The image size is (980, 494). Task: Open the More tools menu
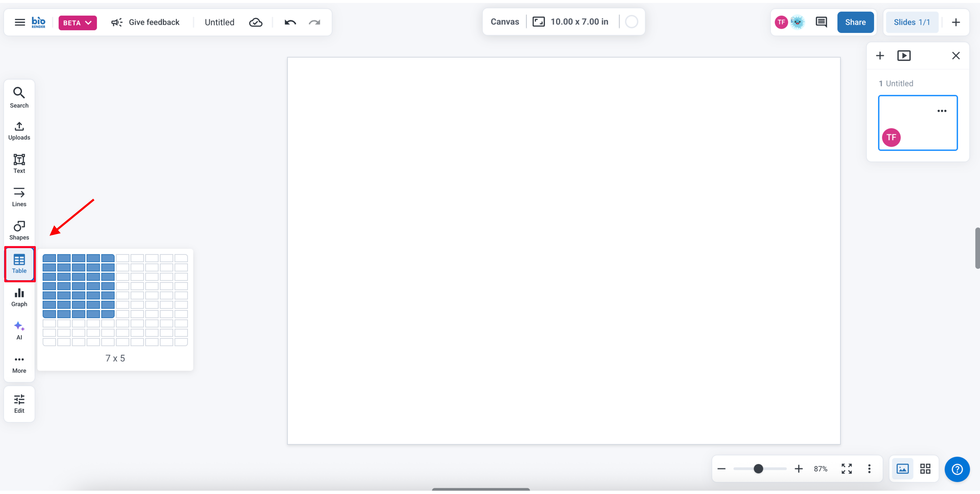(x=19, y=364)
